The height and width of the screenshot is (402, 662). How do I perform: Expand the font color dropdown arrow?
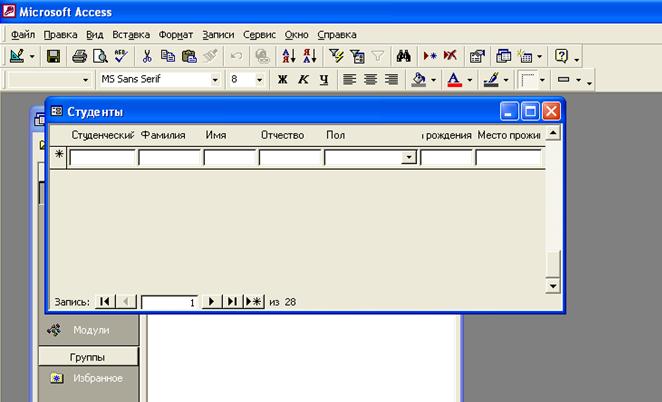[x=469, y=79]
